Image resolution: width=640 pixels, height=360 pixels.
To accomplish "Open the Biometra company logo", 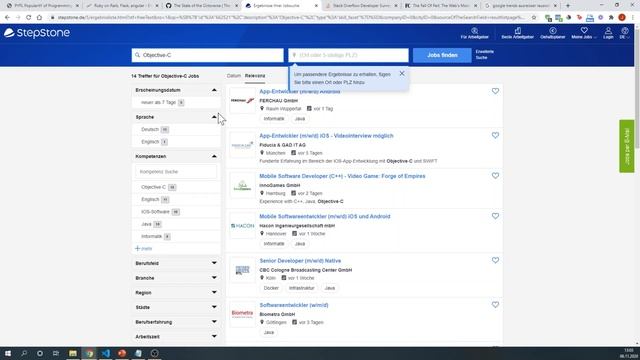I will 242,314.
